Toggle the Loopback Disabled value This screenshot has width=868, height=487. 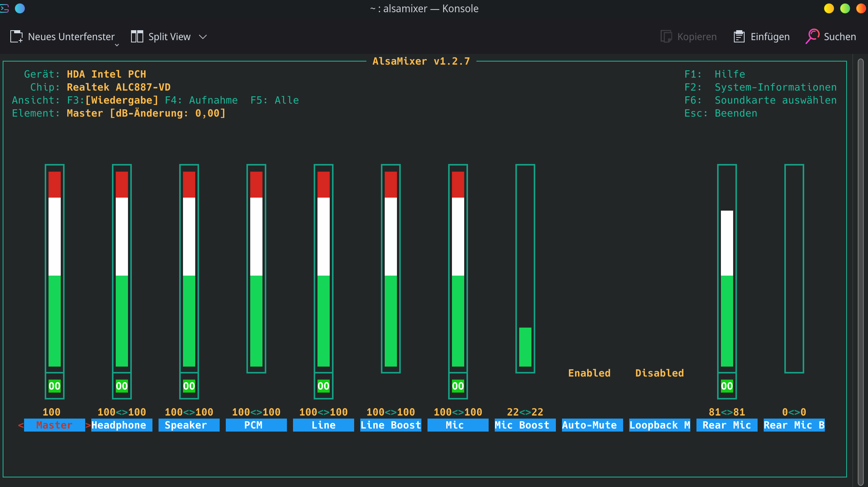pyautogui.click(x=660, y=373)
